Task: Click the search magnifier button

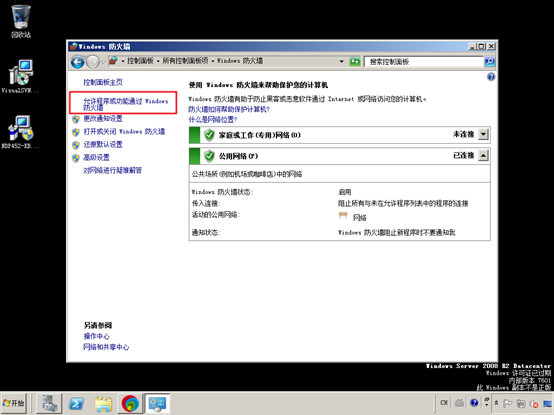Action: point(489,61)
